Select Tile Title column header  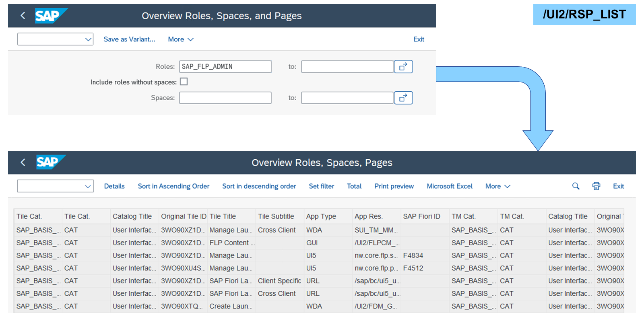[x=231, y=216]
